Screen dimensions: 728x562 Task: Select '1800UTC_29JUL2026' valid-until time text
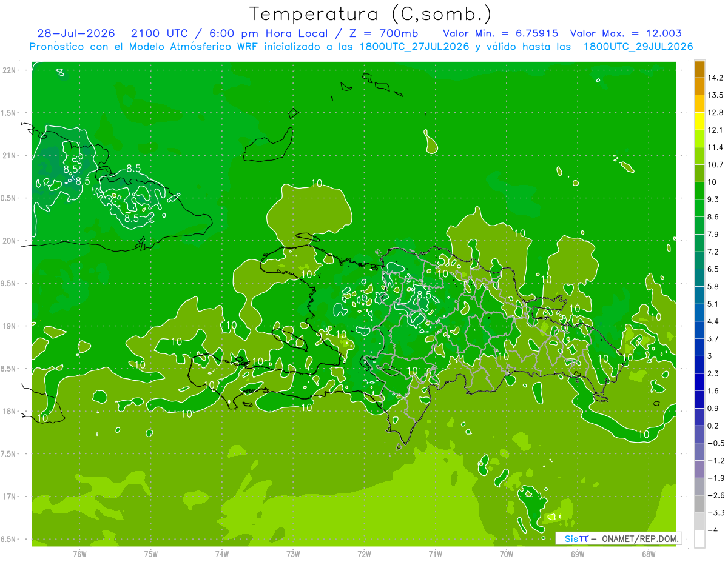638,47
